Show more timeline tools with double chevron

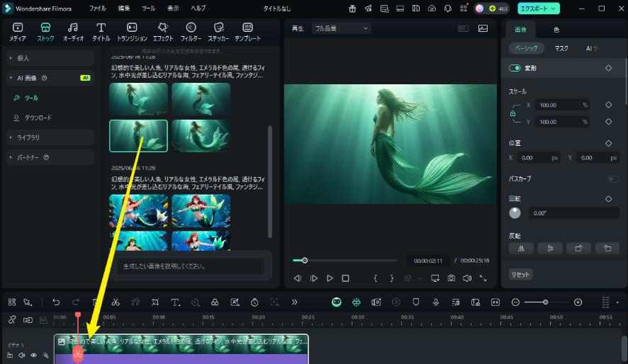pyautogui.click(x=294, y=302)
